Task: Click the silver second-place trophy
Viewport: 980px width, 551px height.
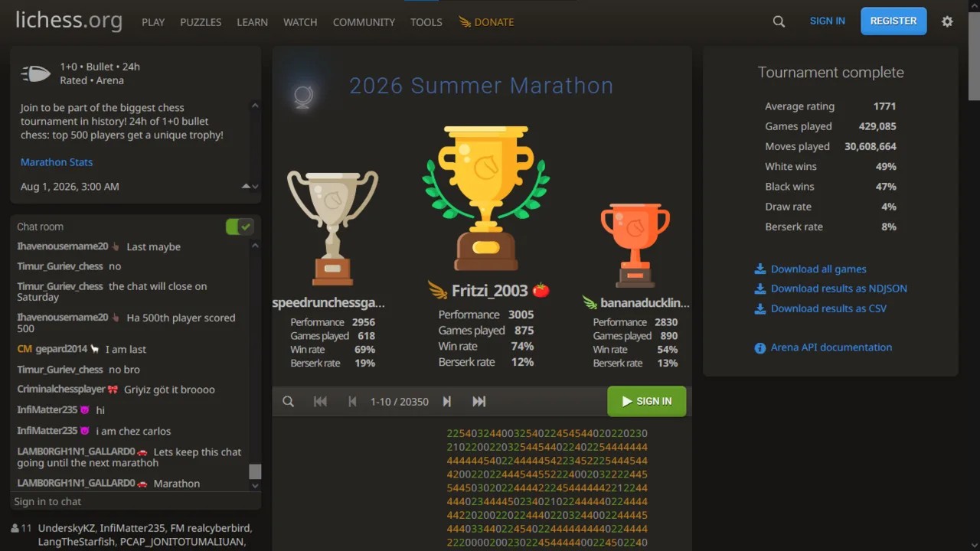Action: tap(332, 227)
